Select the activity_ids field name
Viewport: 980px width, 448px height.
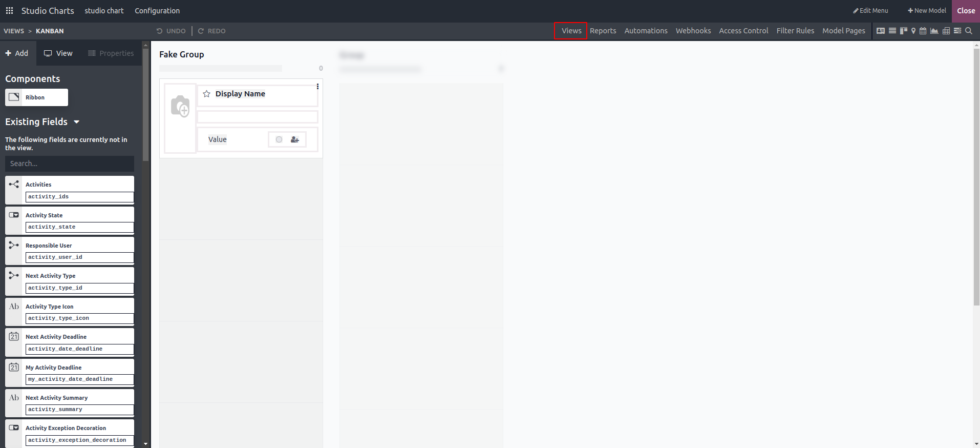79,197
